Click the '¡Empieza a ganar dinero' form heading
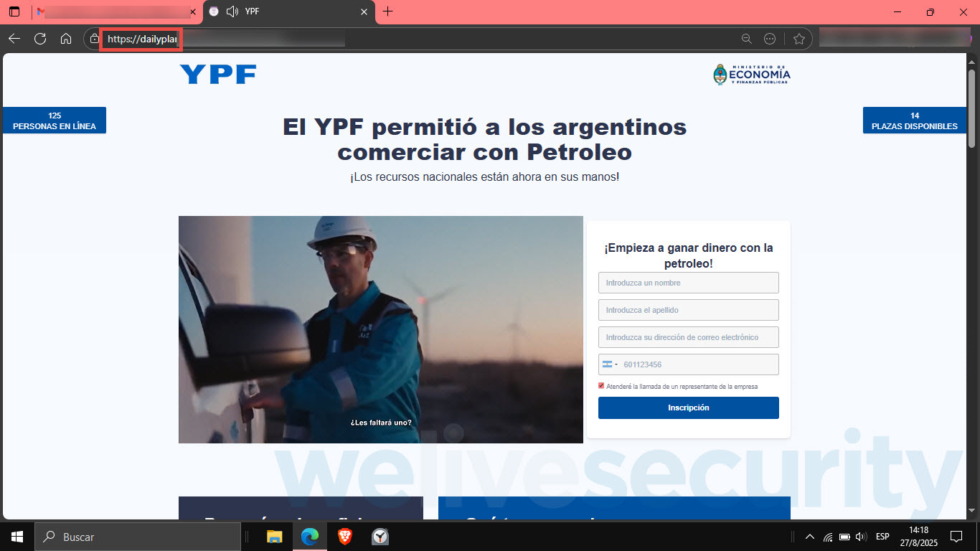The image size is (980, 551). 689,255
